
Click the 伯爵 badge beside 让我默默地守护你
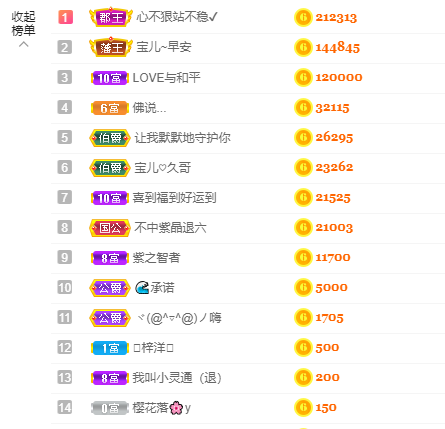click(x=110, y=138)
